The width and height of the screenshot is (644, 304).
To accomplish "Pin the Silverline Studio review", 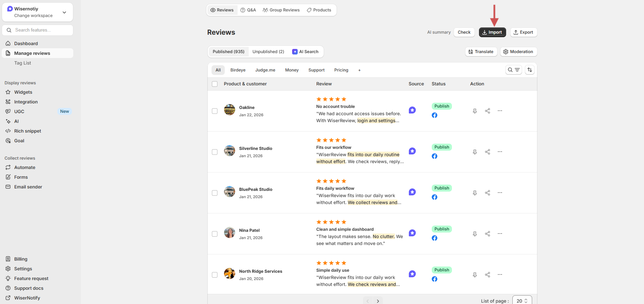I will (475, 152).
